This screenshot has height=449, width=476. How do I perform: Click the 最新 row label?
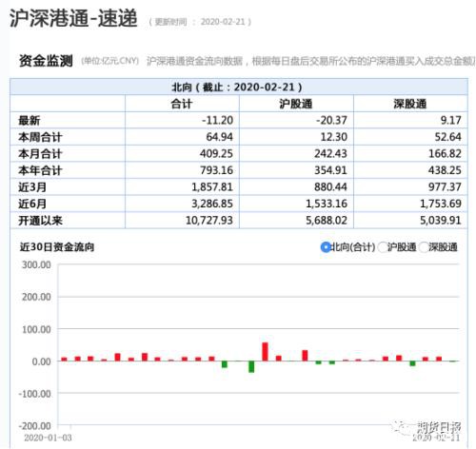pos(30,121)
